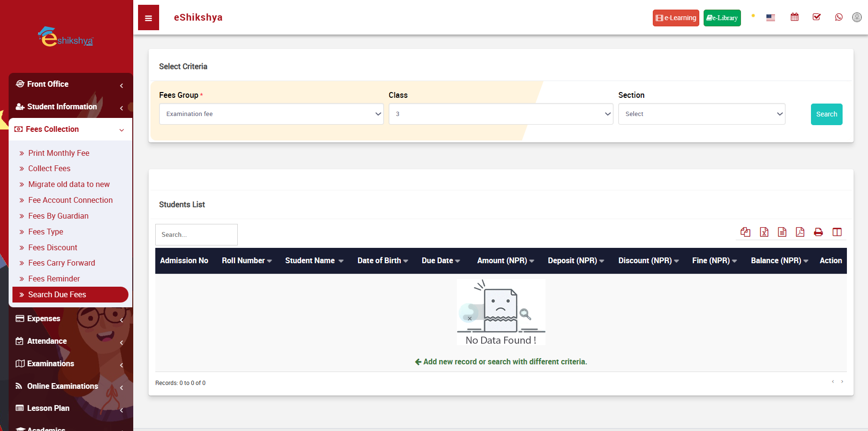Focus the students list search field
Screen dimensions: 868x431
(197, 234)
